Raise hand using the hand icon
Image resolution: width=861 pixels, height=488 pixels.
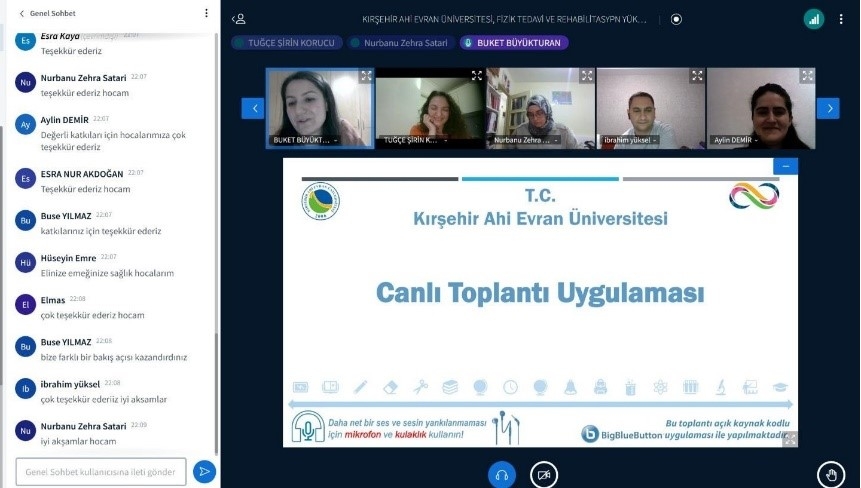coord(831,475)
